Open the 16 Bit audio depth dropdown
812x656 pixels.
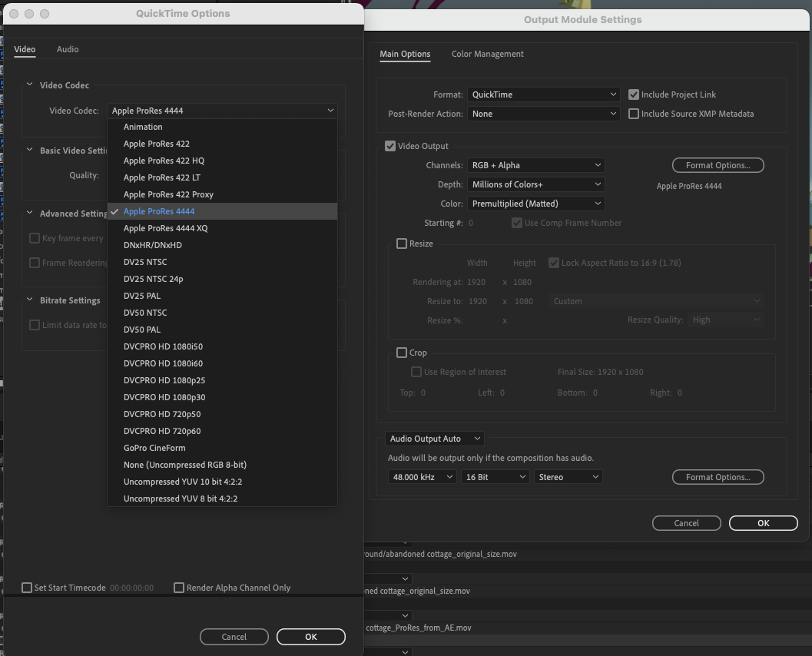coord(495,477)
